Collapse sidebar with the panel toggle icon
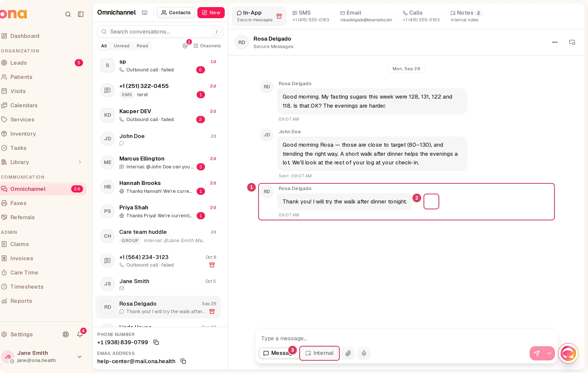 point(81,14)
